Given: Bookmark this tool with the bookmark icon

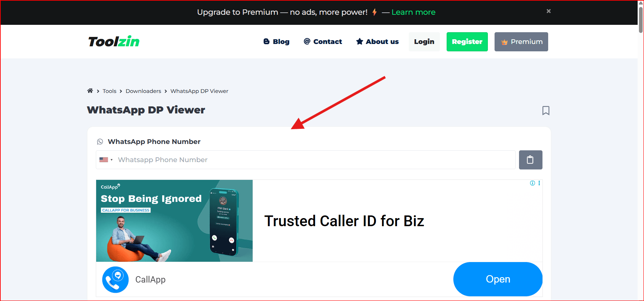Looking at the screenshot, I should [546, 110].
